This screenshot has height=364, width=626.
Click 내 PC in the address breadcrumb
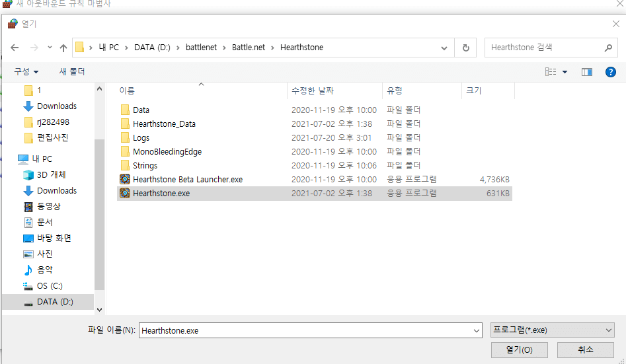click(108, 48)
